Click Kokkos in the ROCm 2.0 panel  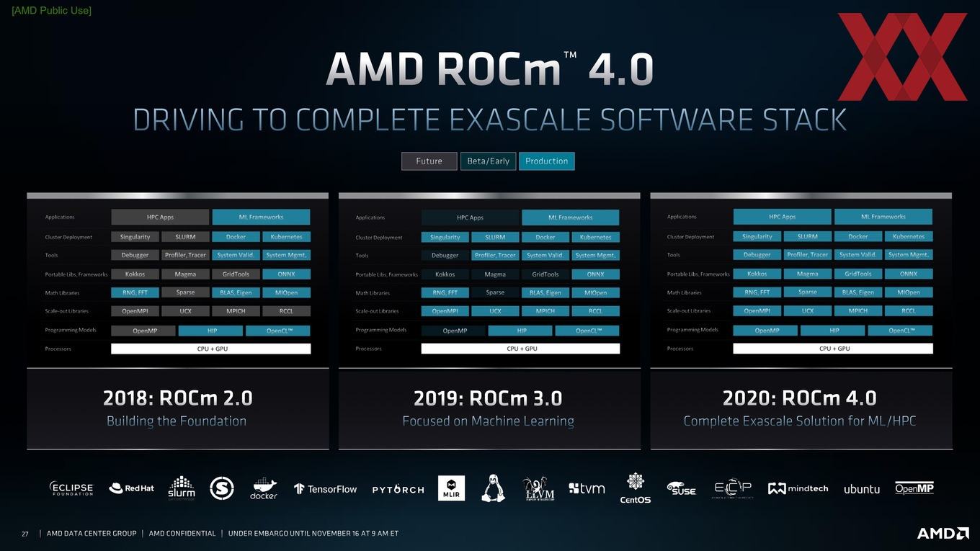(x=135, y=274)
